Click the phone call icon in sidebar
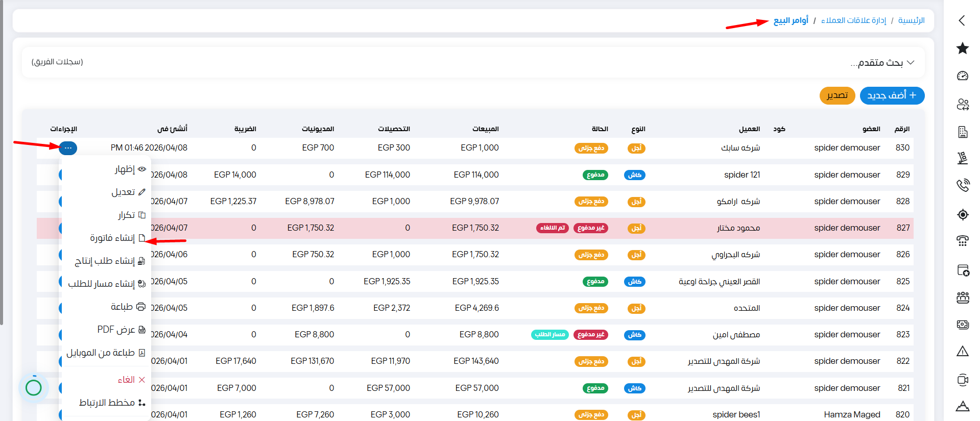Viewport: 980px width, 421px height. pos(962,185)
